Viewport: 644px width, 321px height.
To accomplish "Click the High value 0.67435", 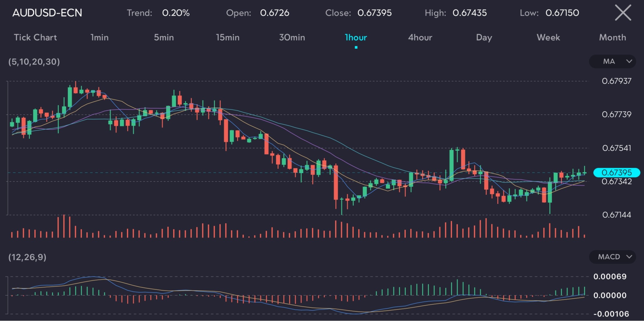I will (x=470, y=13).
